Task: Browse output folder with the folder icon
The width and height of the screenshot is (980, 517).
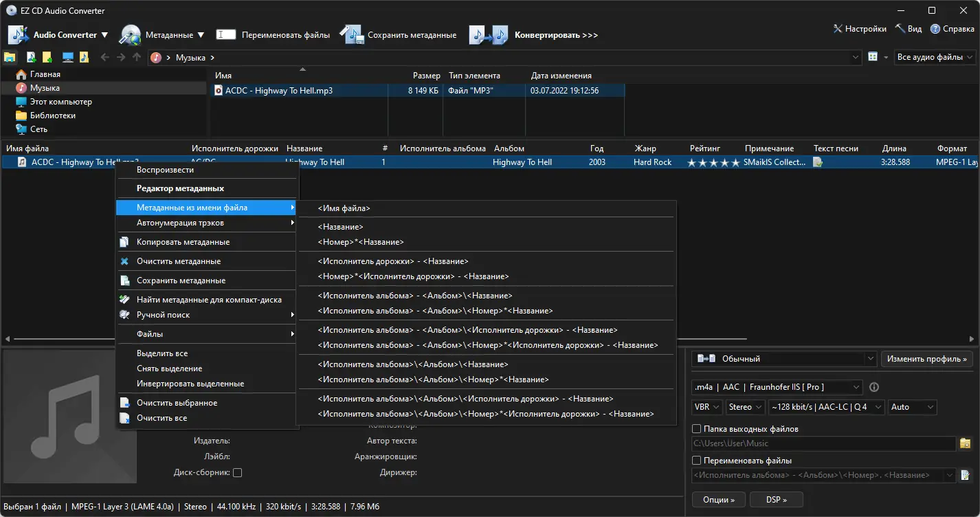Action: point(965,443)
